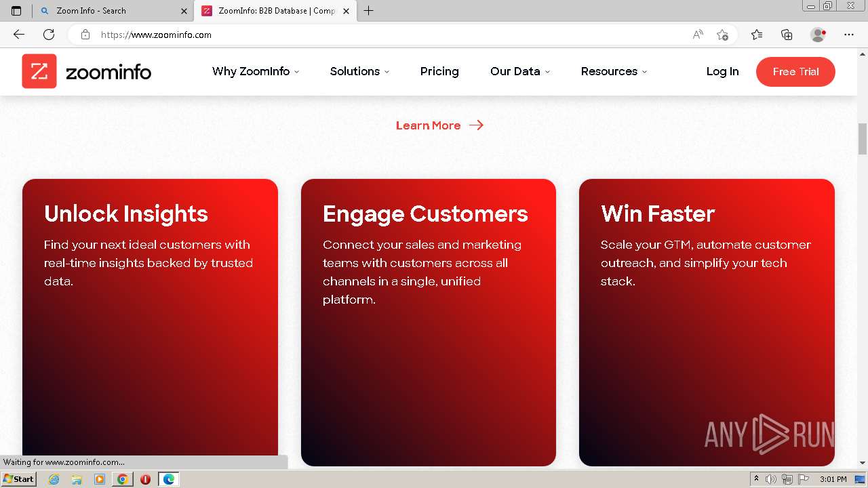
Task: Open the Favorites list
Action: [x=757, y=35]
